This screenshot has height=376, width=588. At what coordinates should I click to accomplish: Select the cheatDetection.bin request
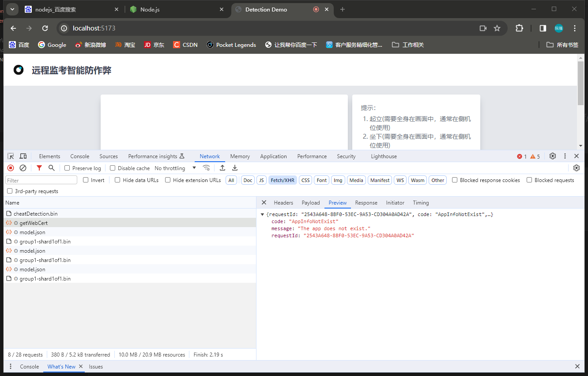(130, 213)
